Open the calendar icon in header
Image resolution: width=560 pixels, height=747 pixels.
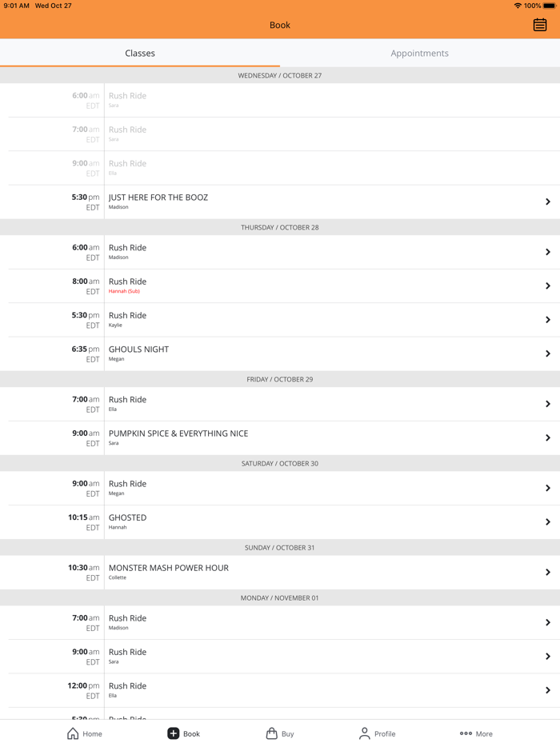540,25
